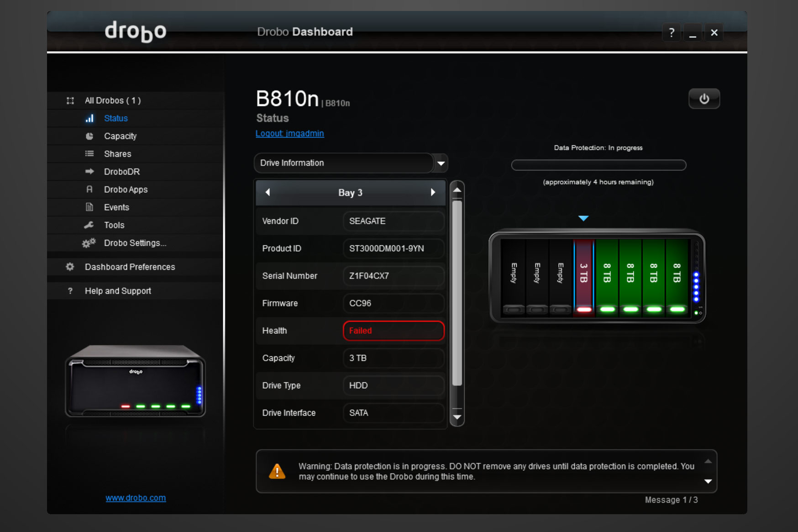
Task: Click the drive info scrollbar up arrow
Action: pos(457,190)
